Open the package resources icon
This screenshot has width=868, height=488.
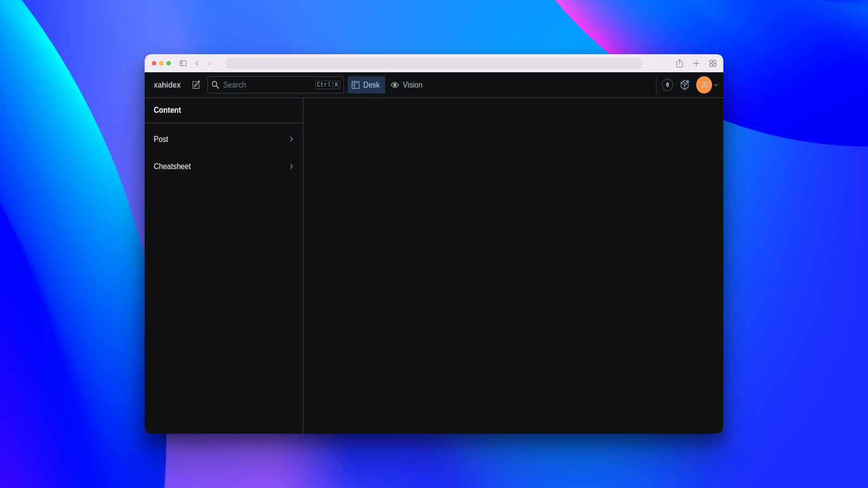685,85
